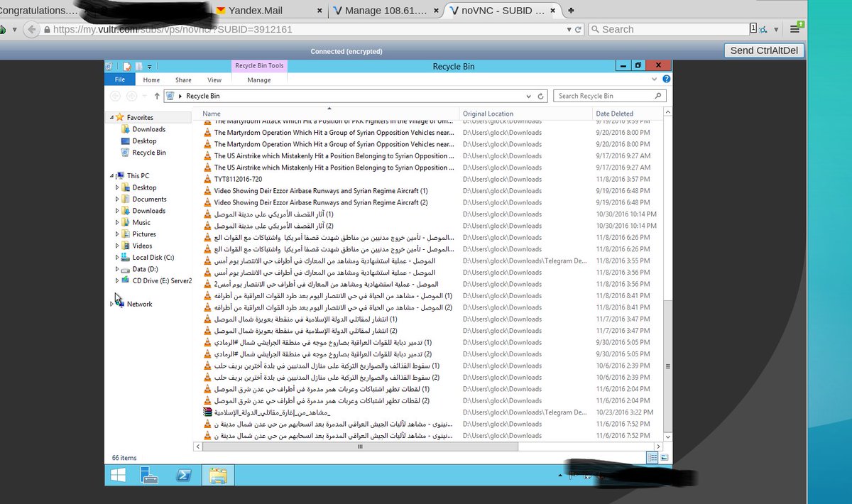852x504 pixels.
Task: Click the Explorer Forward navigation arrow
Action: point(131,96)
